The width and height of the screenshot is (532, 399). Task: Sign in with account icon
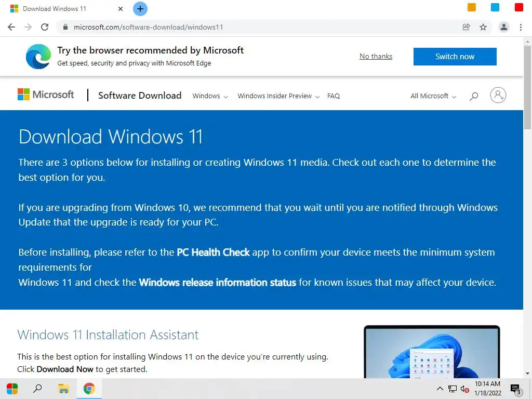(x=498, y=96)
